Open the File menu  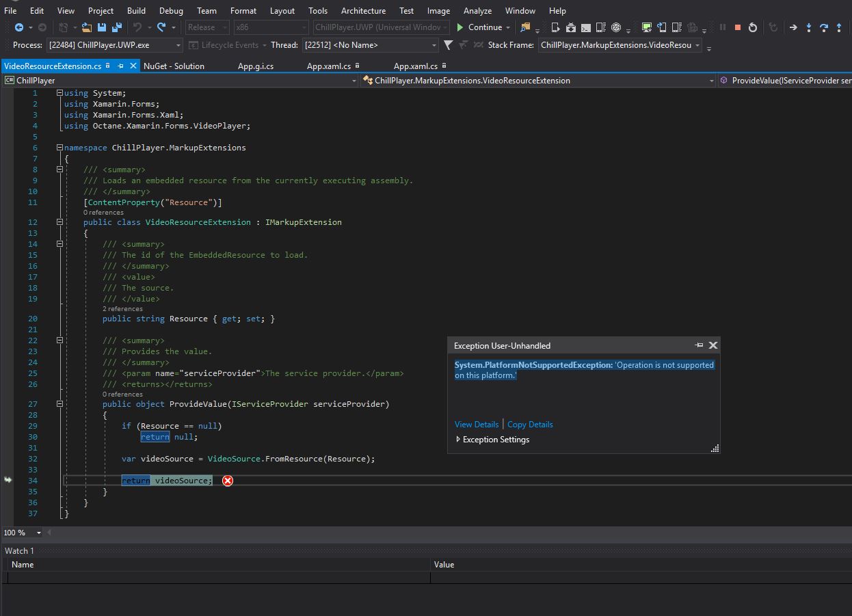coord(10,10)
